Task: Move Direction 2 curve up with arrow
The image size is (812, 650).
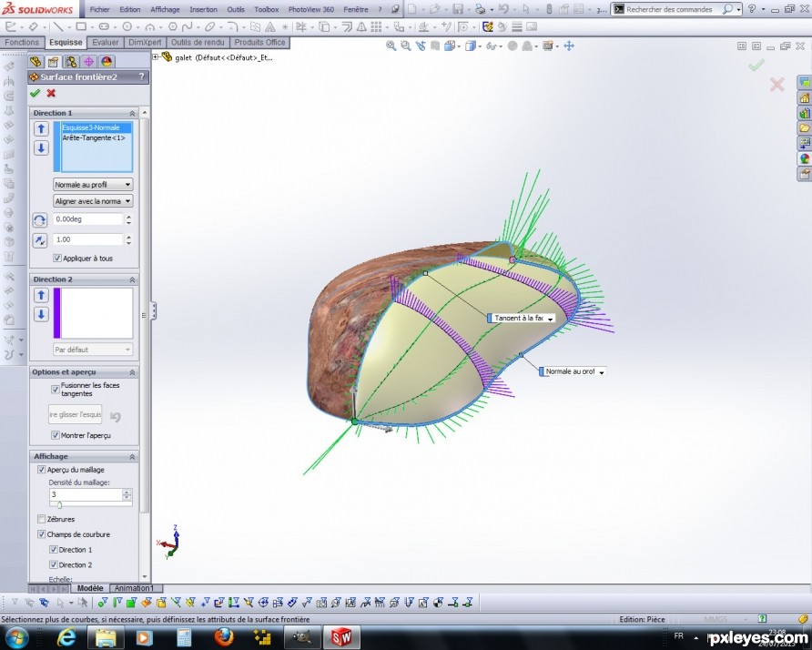Action: point(42,295)
